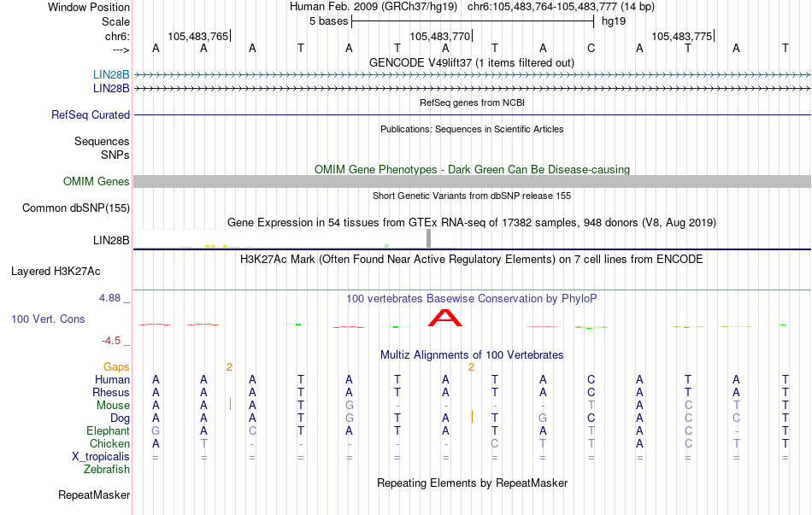Click the Sequences publications label
The height and width of the screenshot is (515, 812).
102,141
